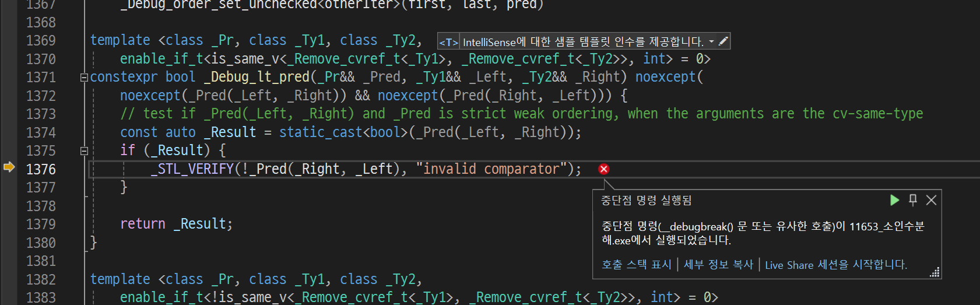Screen dimensions: 980x305
Task: Click the <T> template icon
Action: tap(449, 42)
